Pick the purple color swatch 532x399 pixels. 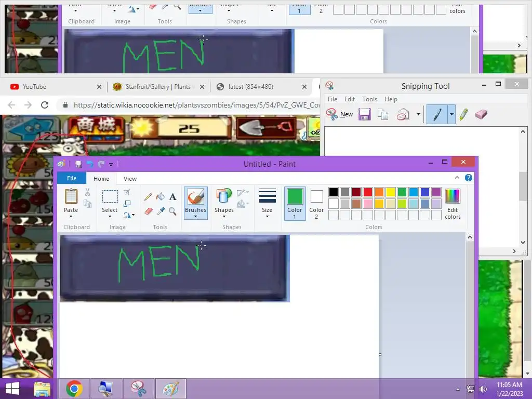click(436, 192)
